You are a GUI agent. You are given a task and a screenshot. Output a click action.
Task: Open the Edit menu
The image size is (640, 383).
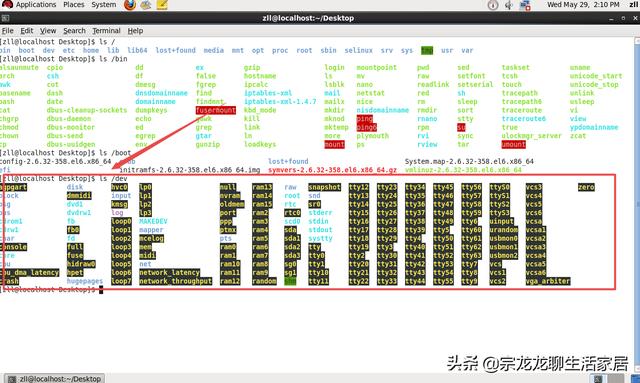click(27, 31)
